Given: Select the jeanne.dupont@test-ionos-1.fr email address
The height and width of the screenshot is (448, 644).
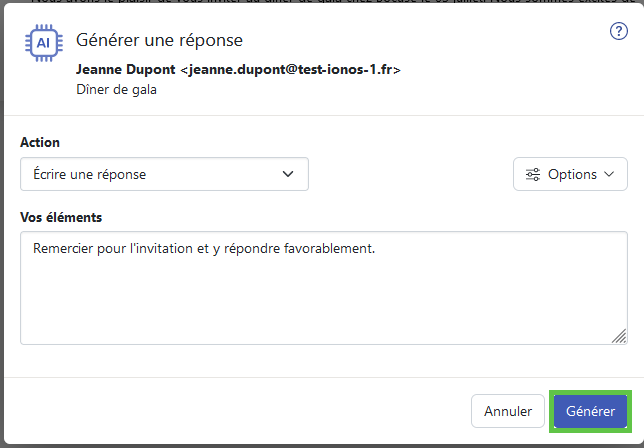Looking at the screenshot, I should click(x=290, y=69).
